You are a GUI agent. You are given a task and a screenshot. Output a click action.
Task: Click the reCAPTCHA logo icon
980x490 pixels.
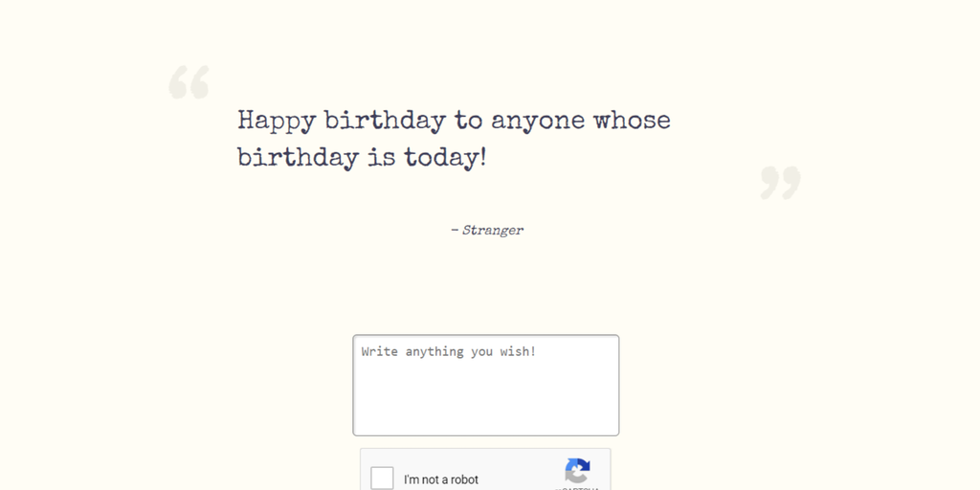click(x=577, y=470)
